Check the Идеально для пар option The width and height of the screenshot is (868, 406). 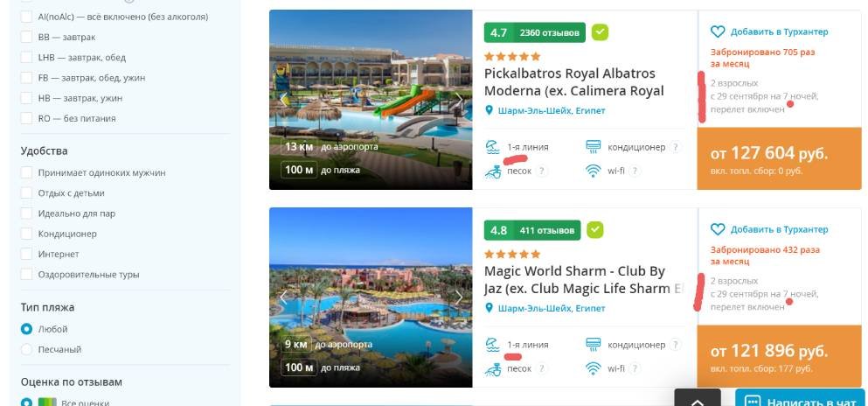pos(26,213)
